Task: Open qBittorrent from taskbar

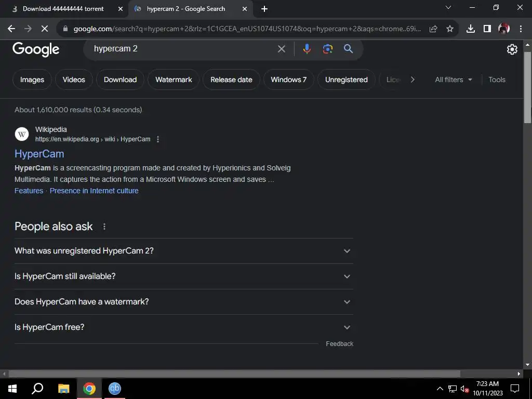Action: coord(115,389)
